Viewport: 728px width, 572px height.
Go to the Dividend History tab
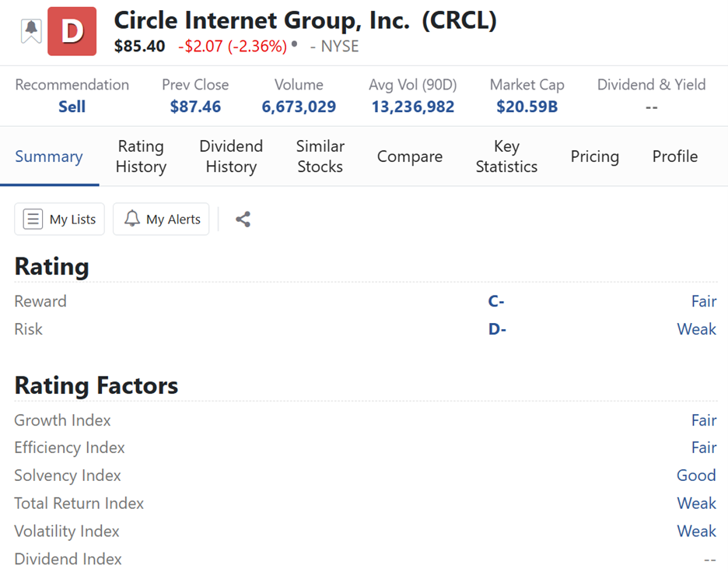point(231,156)
